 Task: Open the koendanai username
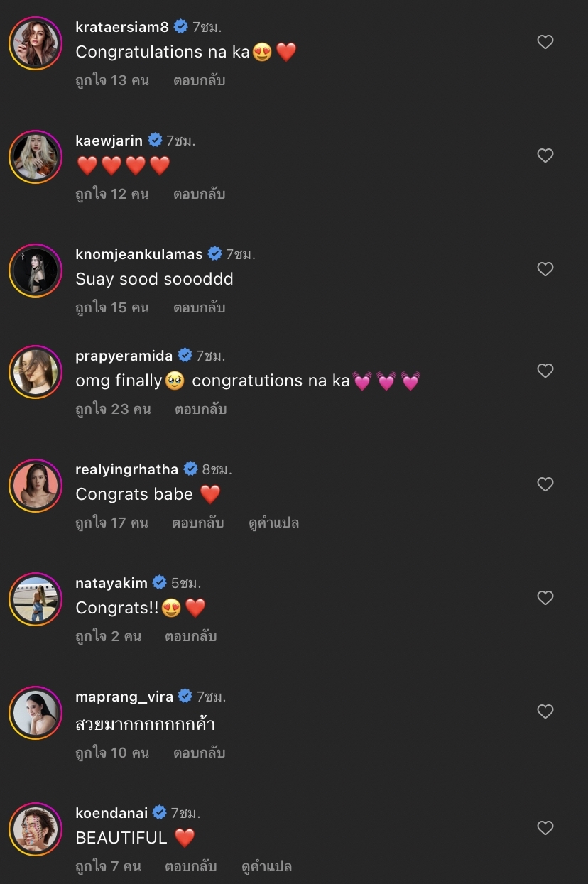pyautogui.click(x=111, y=812)
